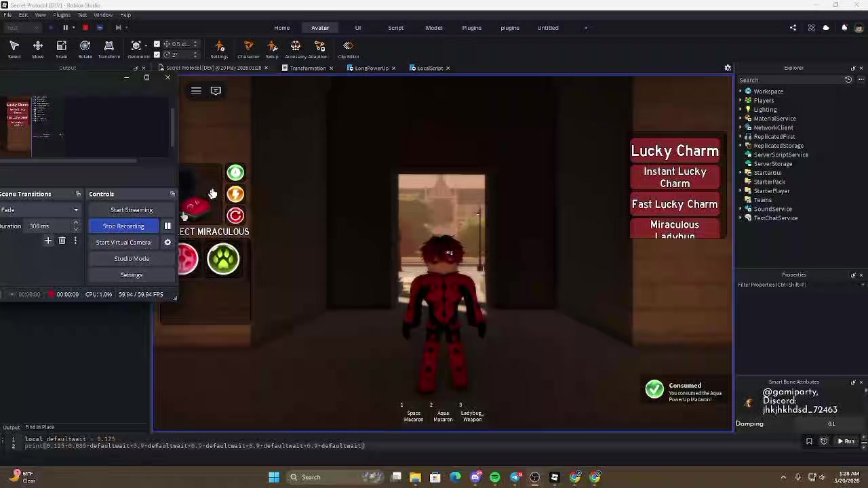The height and width of the screenshot is (488, 868).
Task: Activate the Move tool
Action: [38, 49]
